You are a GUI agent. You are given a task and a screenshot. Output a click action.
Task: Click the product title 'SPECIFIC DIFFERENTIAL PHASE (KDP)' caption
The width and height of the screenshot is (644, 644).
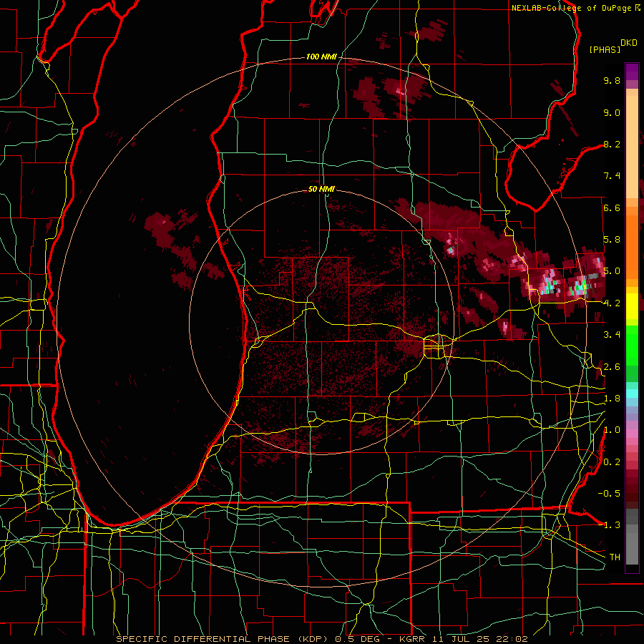[222, 639]
